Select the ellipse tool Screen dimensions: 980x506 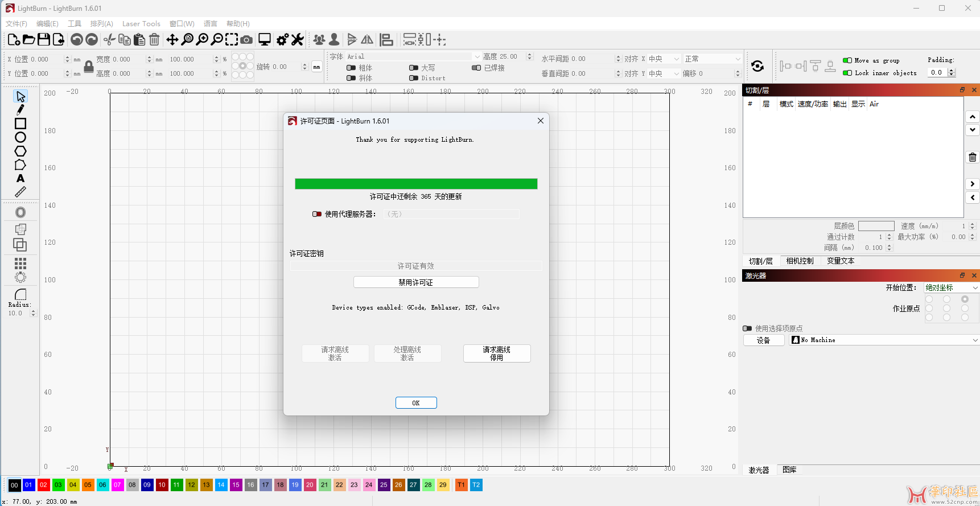(x=20, y=137)
